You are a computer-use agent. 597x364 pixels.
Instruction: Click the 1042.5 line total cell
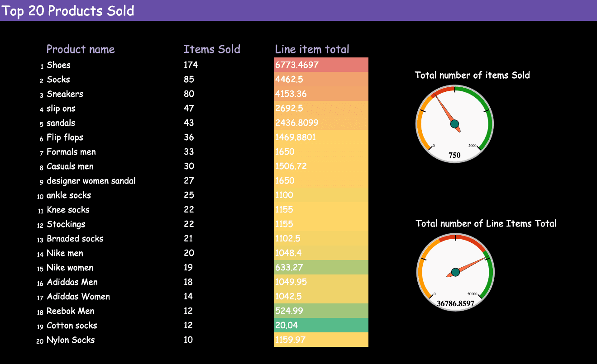point(321,297)
